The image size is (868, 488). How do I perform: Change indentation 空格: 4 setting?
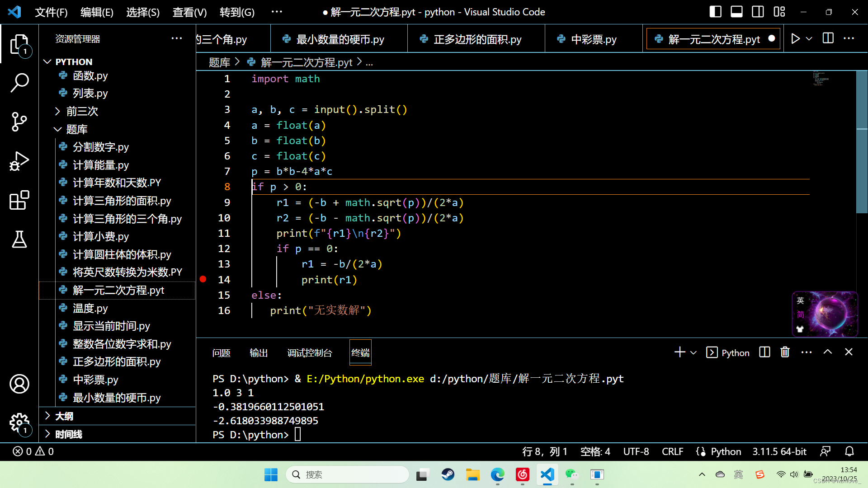595,451
